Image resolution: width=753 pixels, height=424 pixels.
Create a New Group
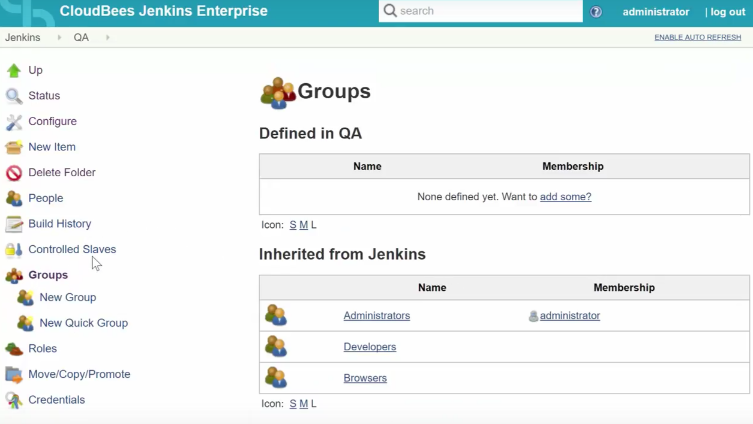[68, 297]
